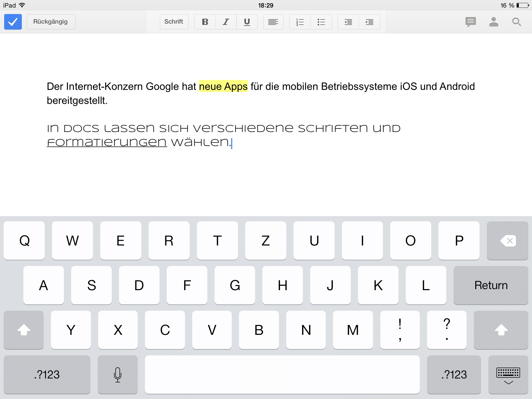
Task: Tap the underlined word Formatierungen
Action: 107,142
